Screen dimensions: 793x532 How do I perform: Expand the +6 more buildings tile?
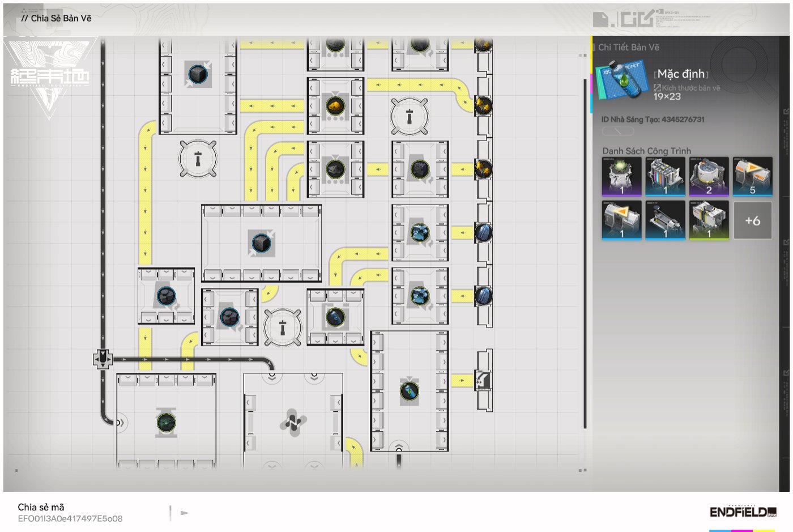pyautogui.click(x=752, y=220)
